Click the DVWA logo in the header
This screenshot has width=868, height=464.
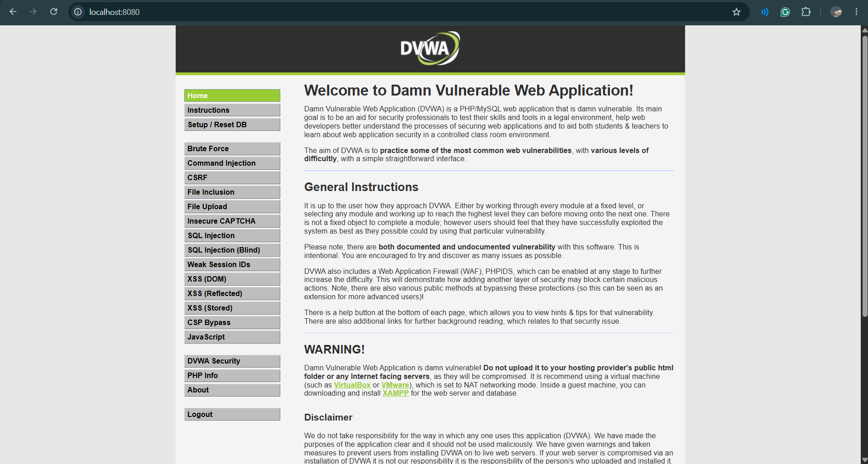click(430, 48)
